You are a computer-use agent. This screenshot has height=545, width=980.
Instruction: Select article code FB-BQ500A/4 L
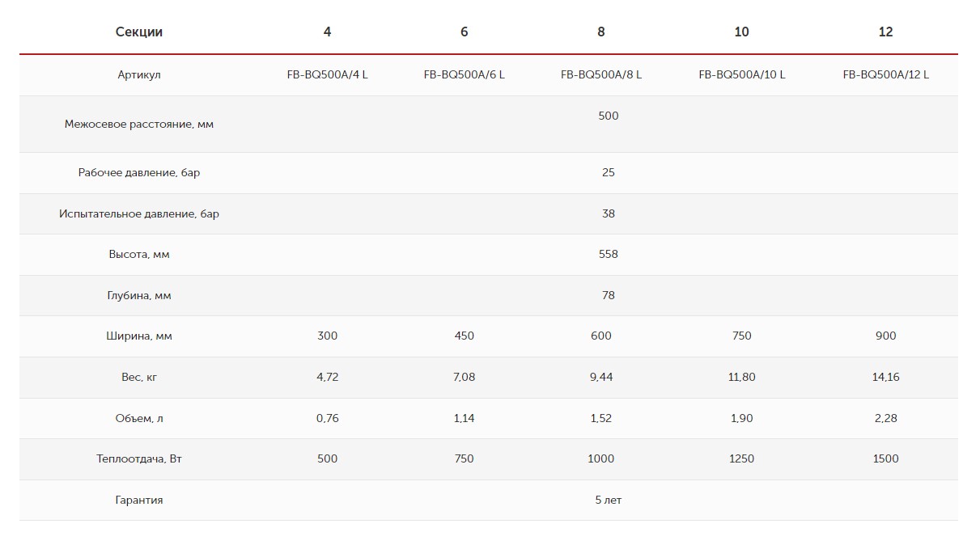pos(327,74)
